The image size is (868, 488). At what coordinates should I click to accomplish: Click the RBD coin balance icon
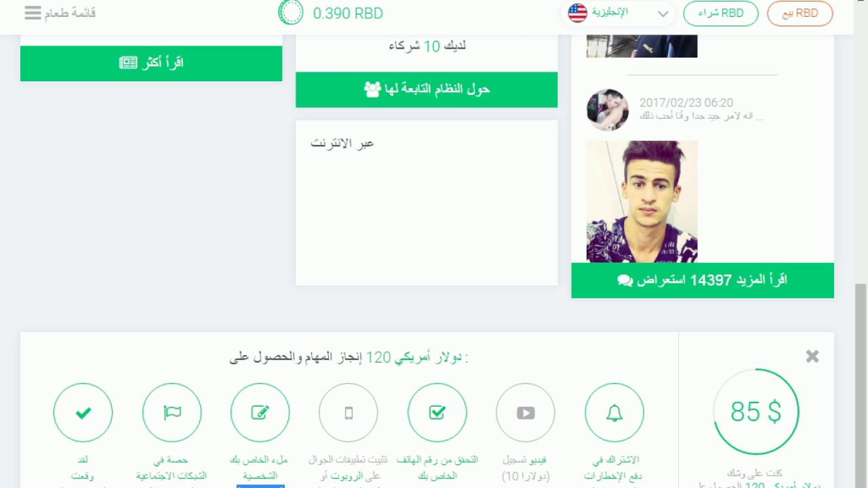[291, 13]
